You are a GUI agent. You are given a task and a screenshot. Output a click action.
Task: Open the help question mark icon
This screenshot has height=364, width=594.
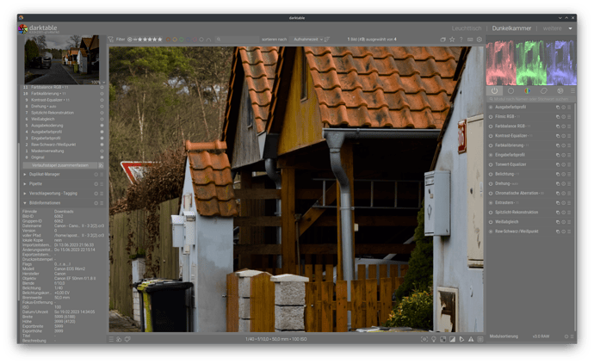tap(461, 39)
